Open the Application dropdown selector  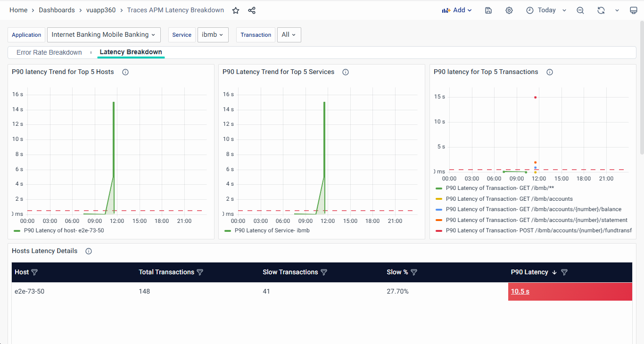(104, 35)
